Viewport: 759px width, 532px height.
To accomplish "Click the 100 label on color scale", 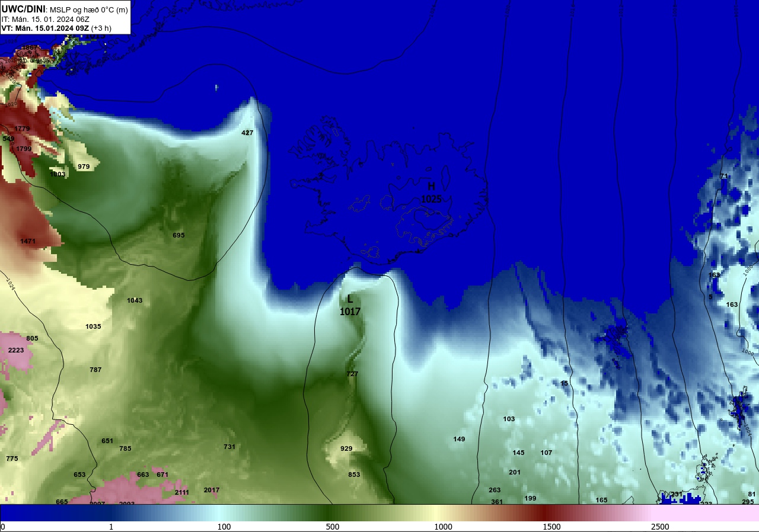I will pos(224,527).
